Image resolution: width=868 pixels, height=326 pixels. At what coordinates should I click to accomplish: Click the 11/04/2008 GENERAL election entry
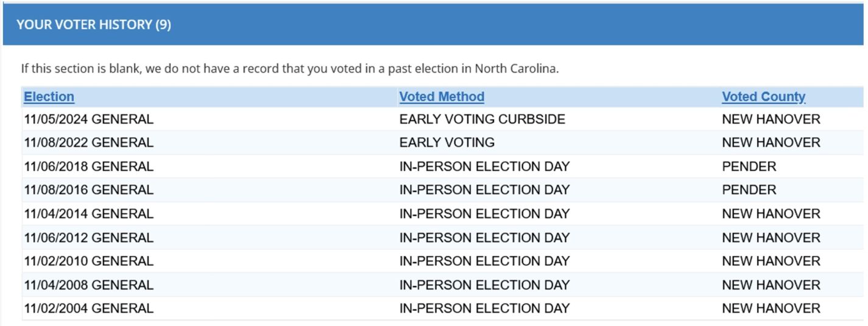tap(89, 285)
